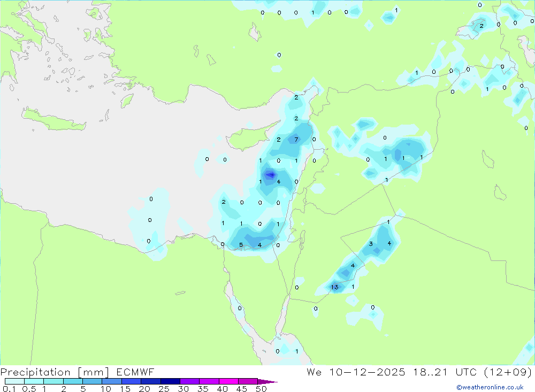The height and width of the screenshot is (392, 535).
Task: Click the lightest 0.1–0.5 mm legend swatch
Action: coord(14,381)
